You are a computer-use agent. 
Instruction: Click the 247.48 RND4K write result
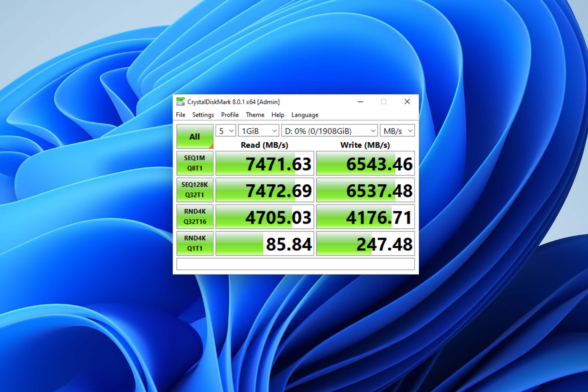tap(365, 244)
